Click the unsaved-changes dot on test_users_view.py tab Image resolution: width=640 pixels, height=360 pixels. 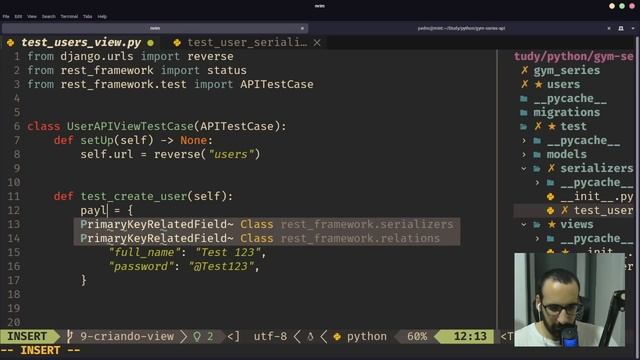point(151,42)
